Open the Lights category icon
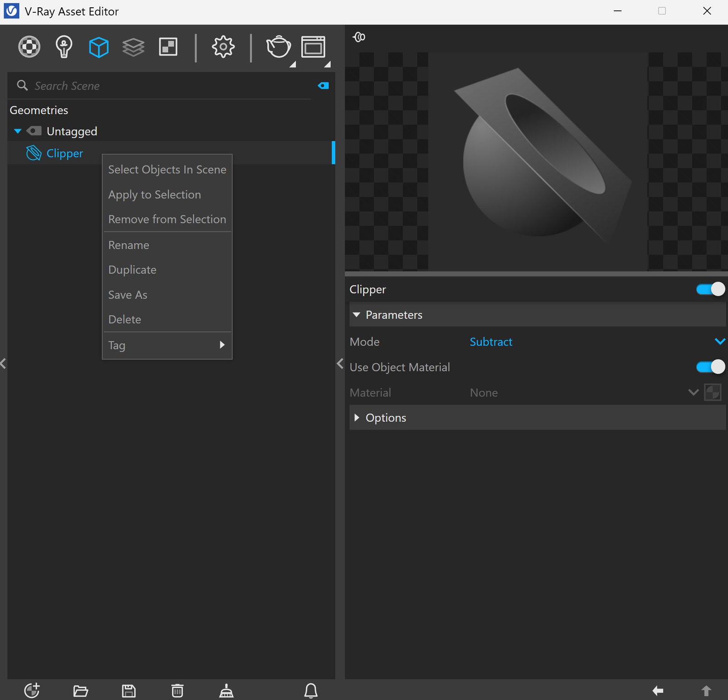728x700 pixels. tap(64, 46)
